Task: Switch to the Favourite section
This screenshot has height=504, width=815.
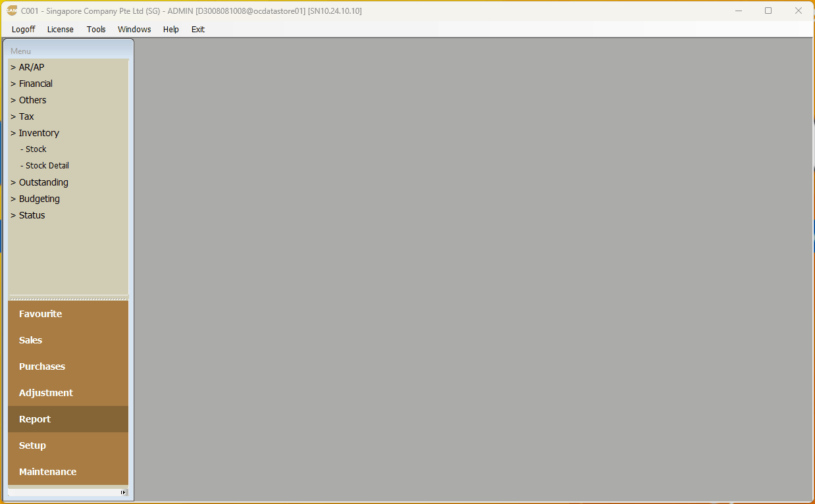Action: tap(68, 314)
